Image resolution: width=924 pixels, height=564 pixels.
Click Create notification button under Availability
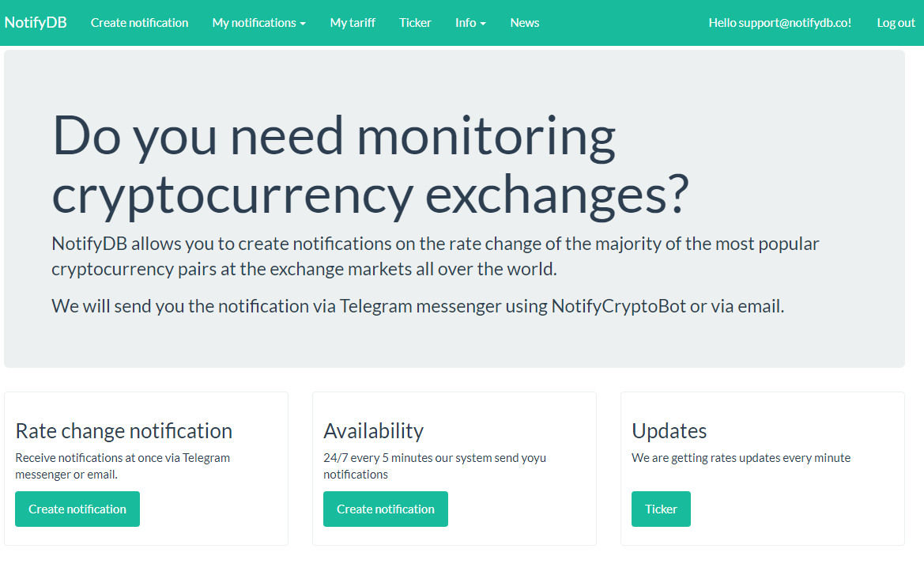tap(386, 509)
